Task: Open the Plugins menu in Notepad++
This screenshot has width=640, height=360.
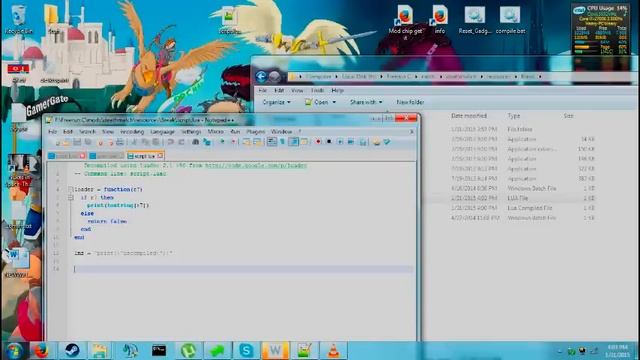Action: pyautogui.click(x=256, y=132)
